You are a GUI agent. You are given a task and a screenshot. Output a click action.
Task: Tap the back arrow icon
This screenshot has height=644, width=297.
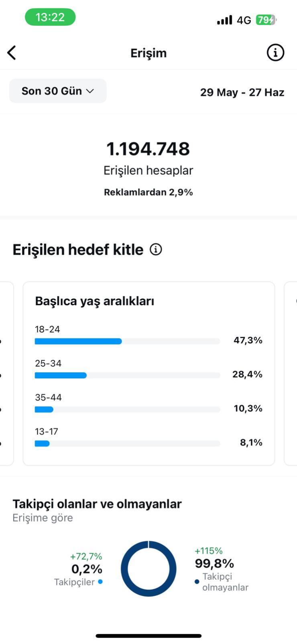coord(12,53)
